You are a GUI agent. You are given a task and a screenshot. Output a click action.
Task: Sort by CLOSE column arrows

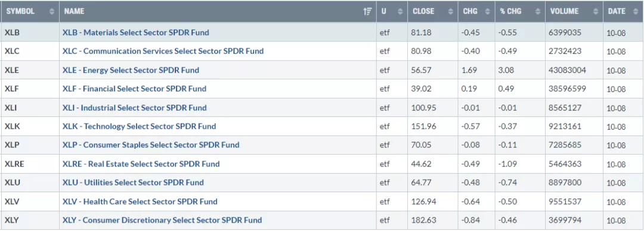point(451,11)
